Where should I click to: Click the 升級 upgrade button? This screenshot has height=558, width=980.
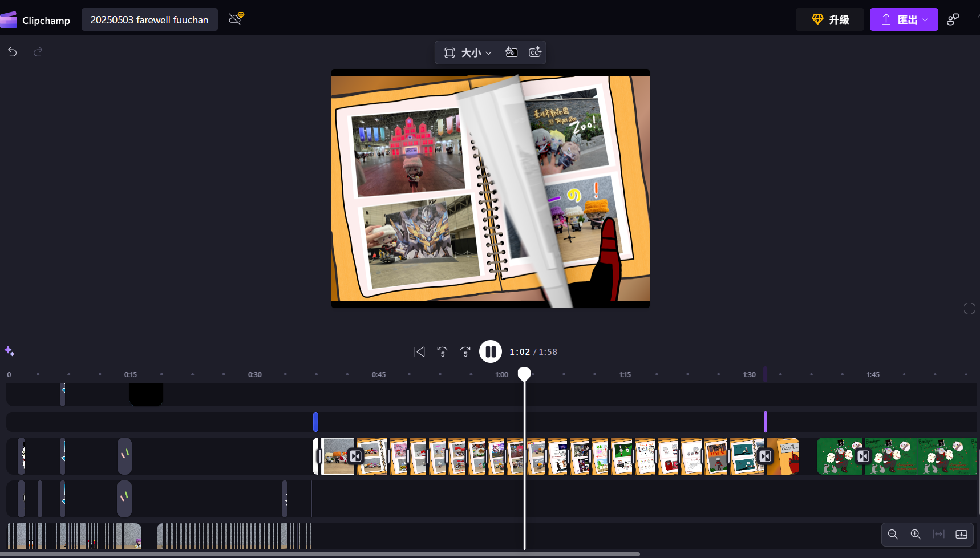click(x=830, y=19)
